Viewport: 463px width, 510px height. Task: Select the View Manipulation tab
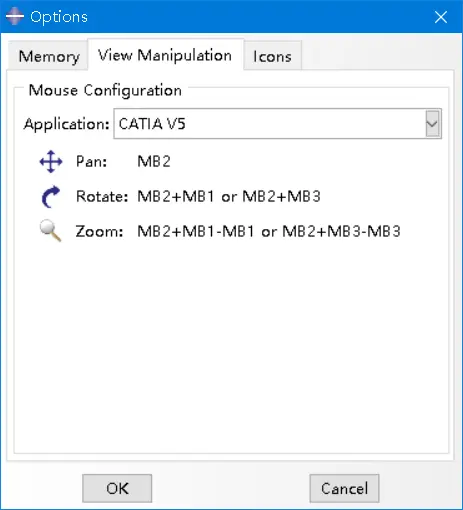[x=165, y=55]
